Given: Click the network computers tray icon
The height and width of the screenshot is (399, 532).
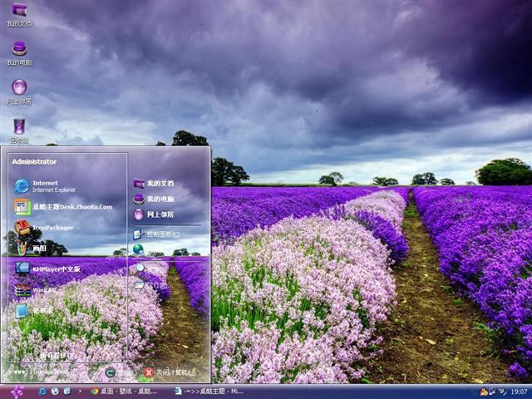Looking at the screenshot, I should [492, 392].
